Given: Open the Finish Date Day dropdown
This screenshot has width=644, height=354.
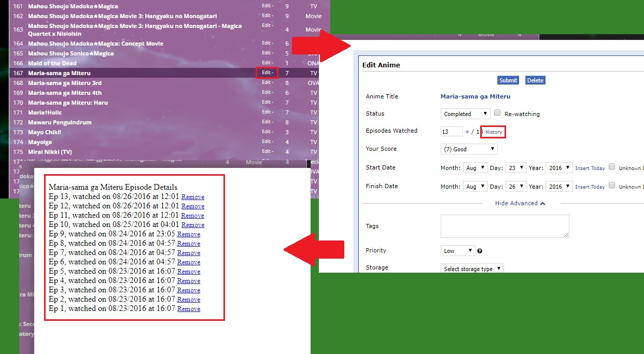Looking at the screenshot, I should click(515, 187).
